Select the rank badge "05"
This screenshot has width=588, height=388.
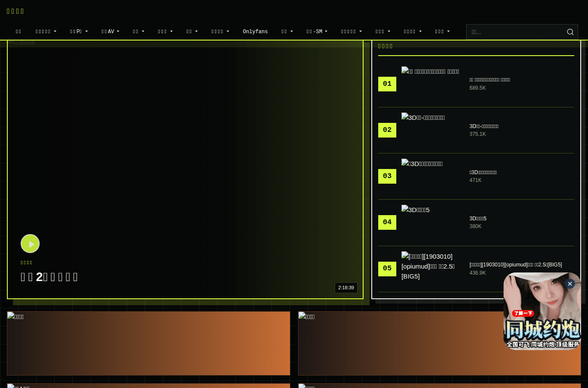(387, 269)
